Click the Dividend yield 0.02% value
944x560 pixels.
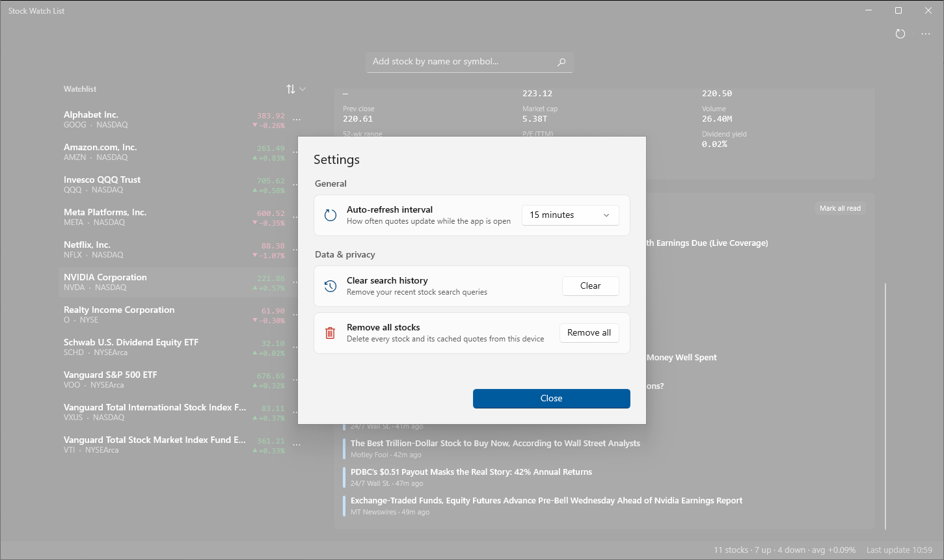pyautogui.click(x=714, y=144)
